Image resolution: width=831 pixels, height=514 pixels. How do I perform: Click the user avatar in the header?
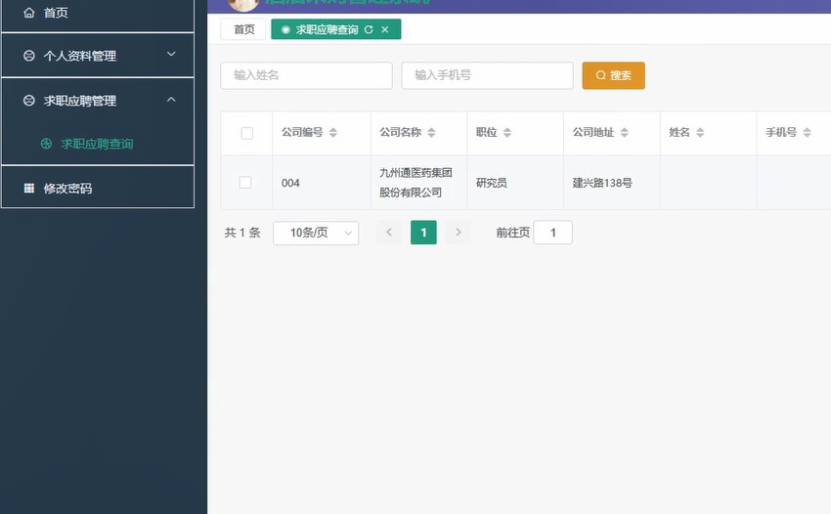[243, 4]
